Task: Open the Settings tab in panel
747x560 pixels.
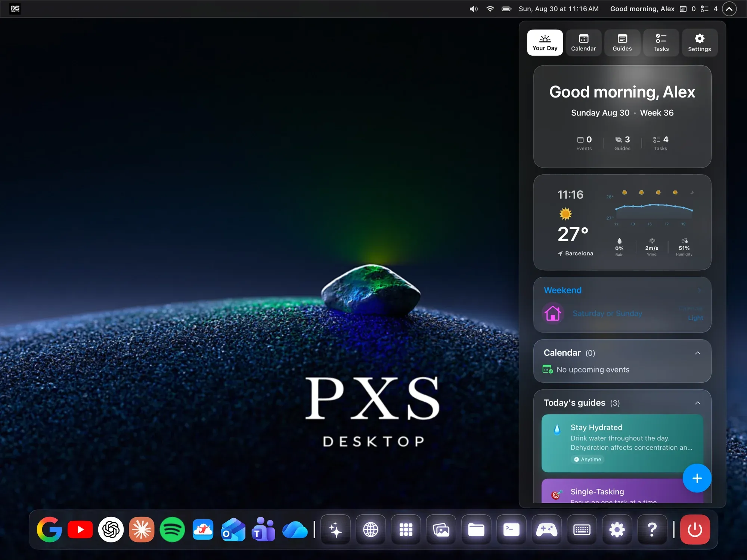Action: pyautogui.click(x=700, y=43)
